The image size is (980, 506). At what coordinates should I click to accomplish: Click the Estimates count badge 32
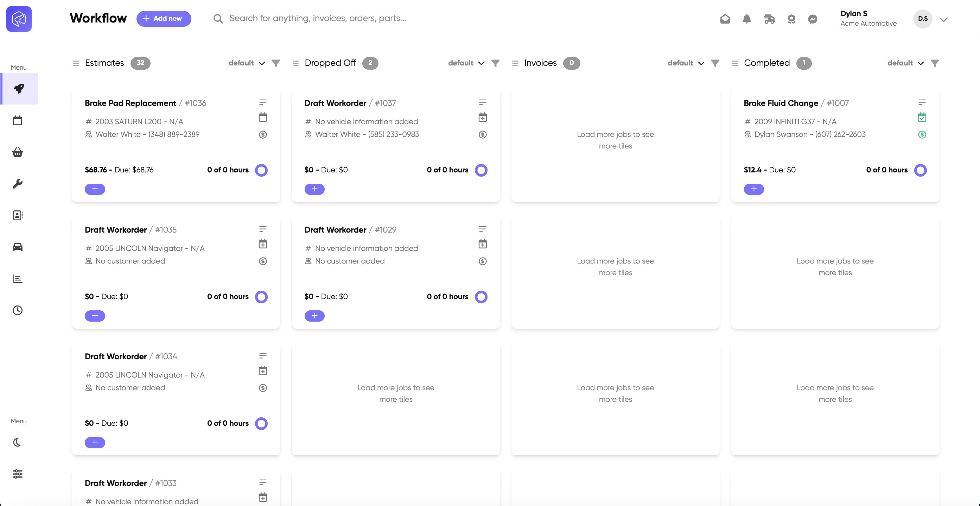click(140, 63)
